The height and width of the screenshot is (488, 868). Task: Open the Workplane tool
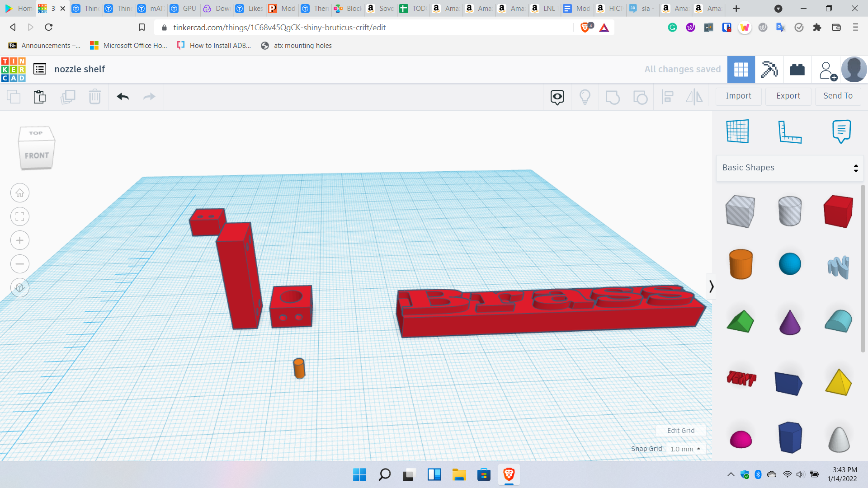(x=737, y=131)
